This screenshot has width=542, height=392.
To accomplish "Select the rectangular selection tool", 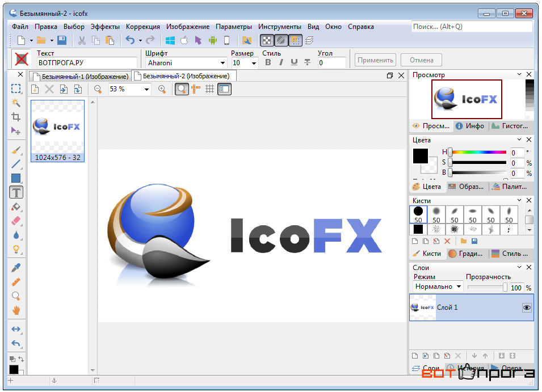I will 16,88.
